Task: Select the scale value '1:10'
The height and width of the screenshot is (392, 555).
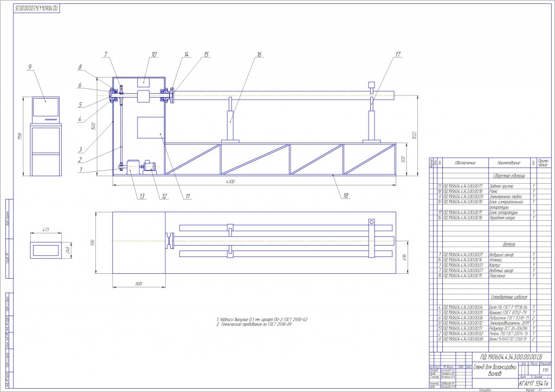Action: point(545,370)
